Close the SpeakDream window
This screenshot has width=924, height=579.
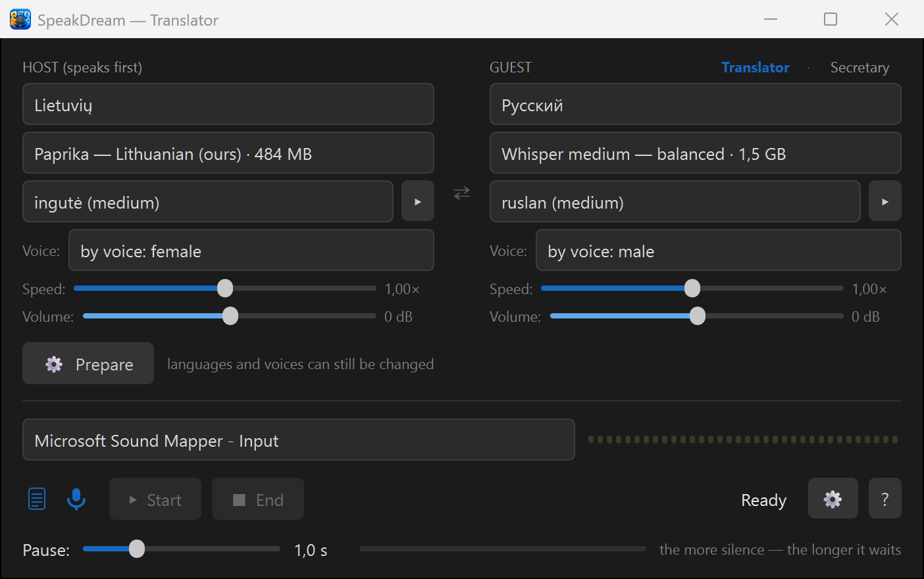[892, 19]
